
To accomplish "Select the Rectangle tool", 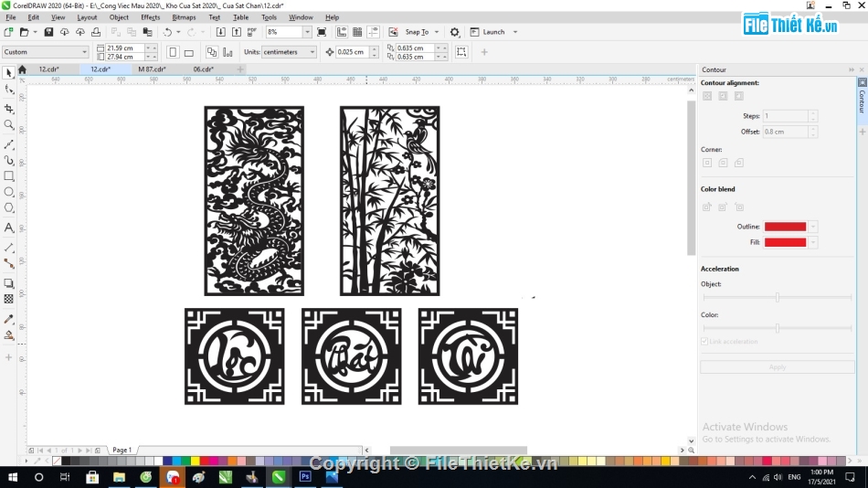I will click(x=9, y=176).
